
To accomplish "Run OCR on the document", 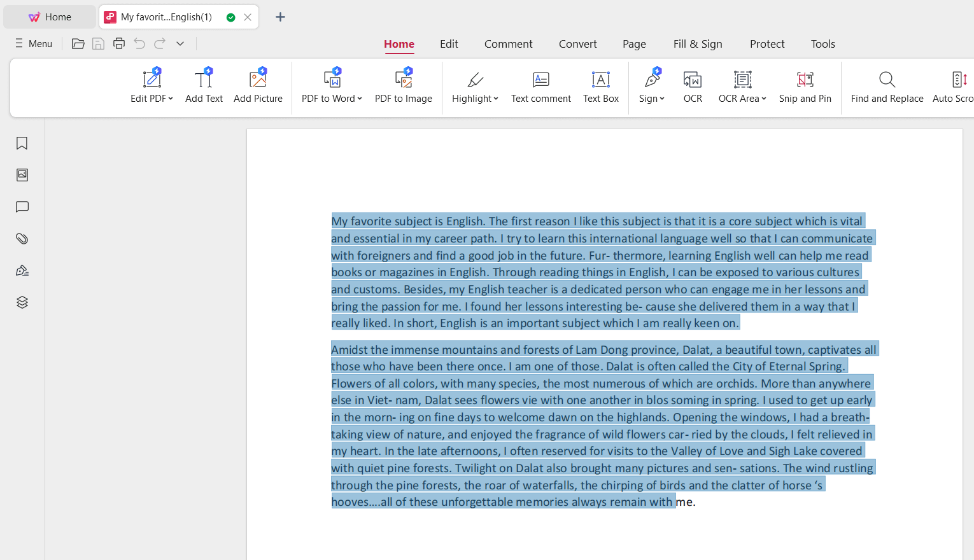I will pos(692,86).
